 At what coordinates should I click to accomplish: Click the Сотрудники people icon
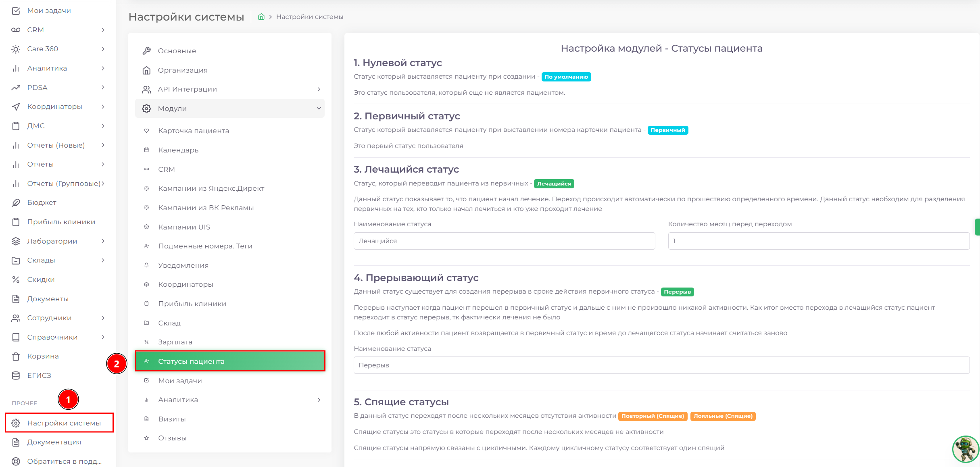pos(16,318)
